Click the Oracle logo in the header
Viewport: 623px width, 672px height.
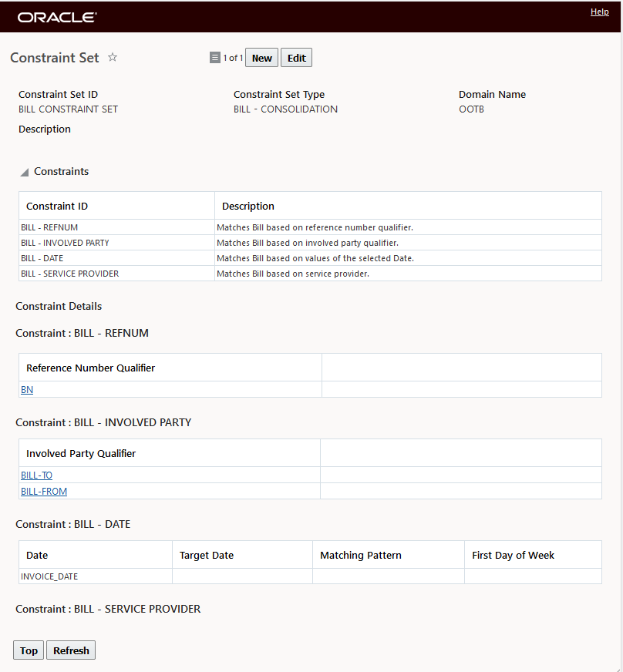(x=57, y=17)
